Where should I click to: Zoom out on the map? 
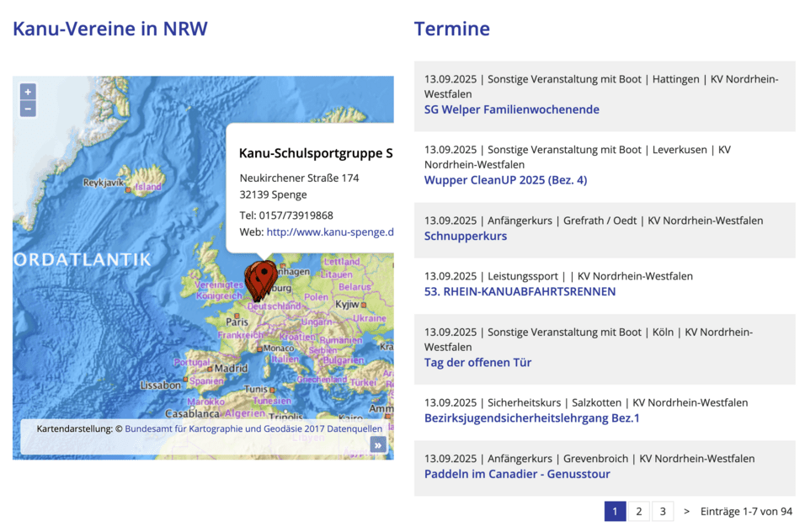[x=28, y=109]
